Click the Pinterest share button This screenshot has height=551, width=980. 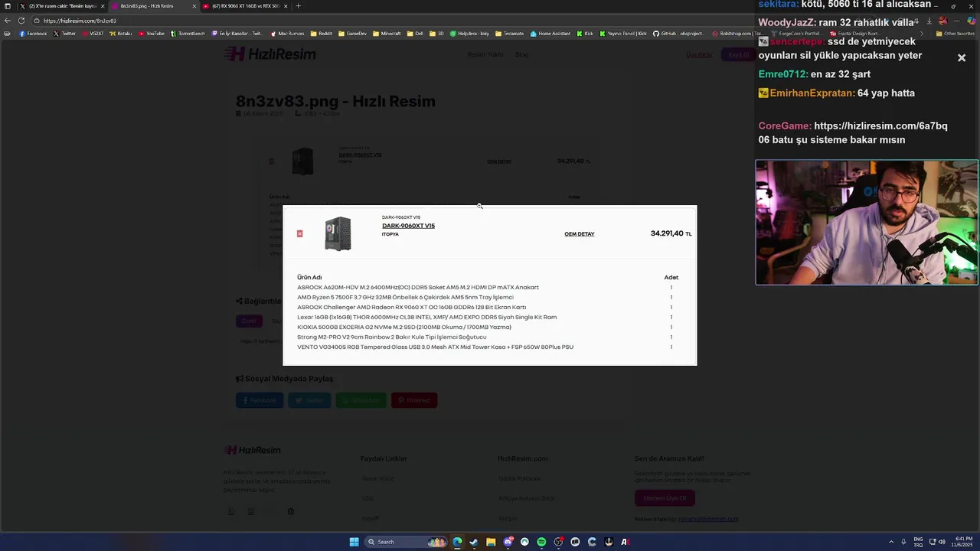pyautogui.click(x=414, y=400)
